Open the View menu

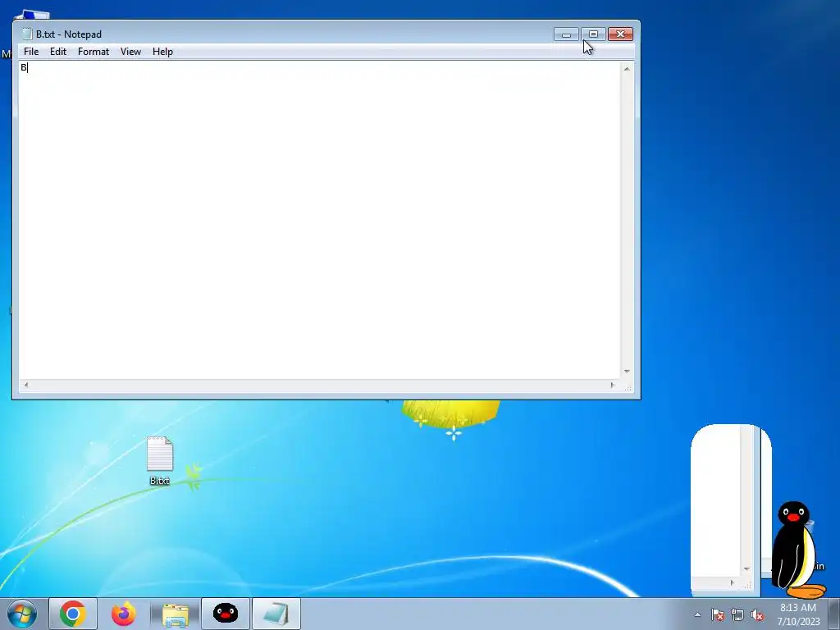130,52
